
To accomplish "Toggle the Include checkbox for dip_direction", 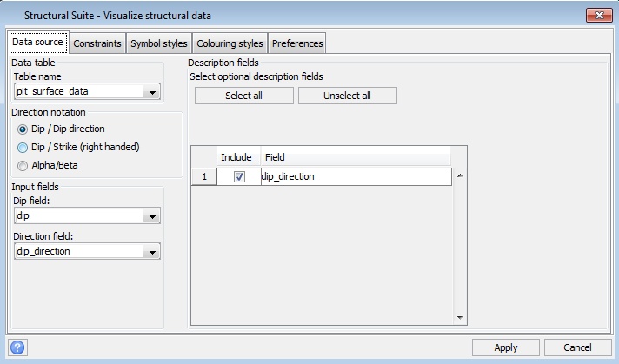I will pos(239,176).
